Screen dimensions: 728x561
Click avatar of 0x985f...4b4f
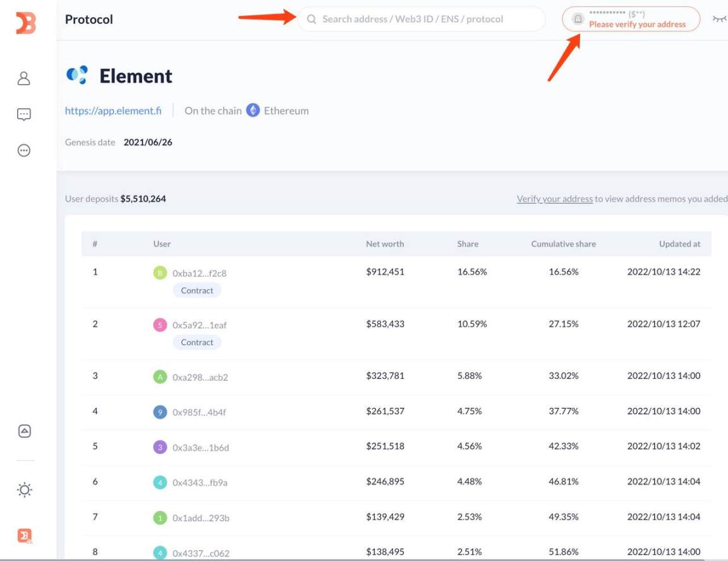click(160, 412)
